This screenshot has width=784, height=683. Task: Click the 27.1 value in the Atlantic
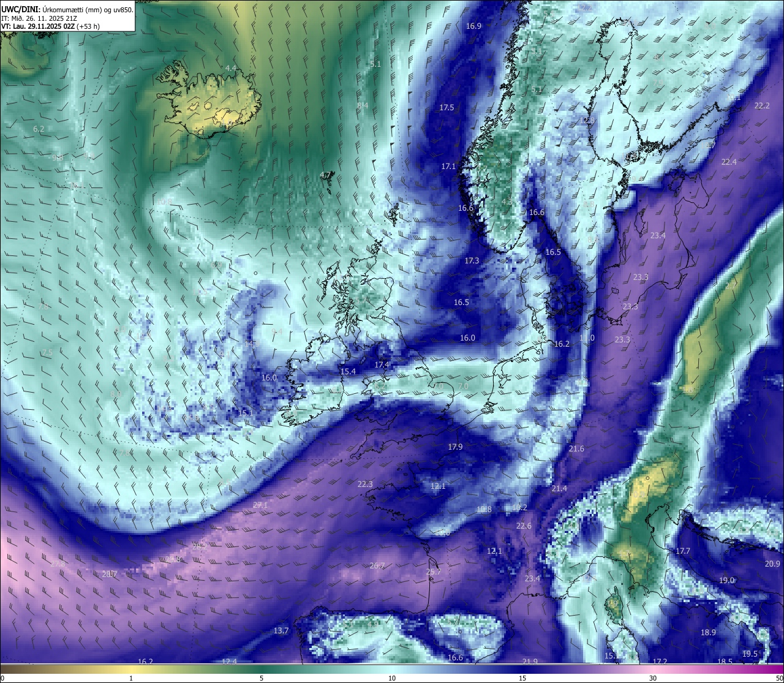pos(260,505)
